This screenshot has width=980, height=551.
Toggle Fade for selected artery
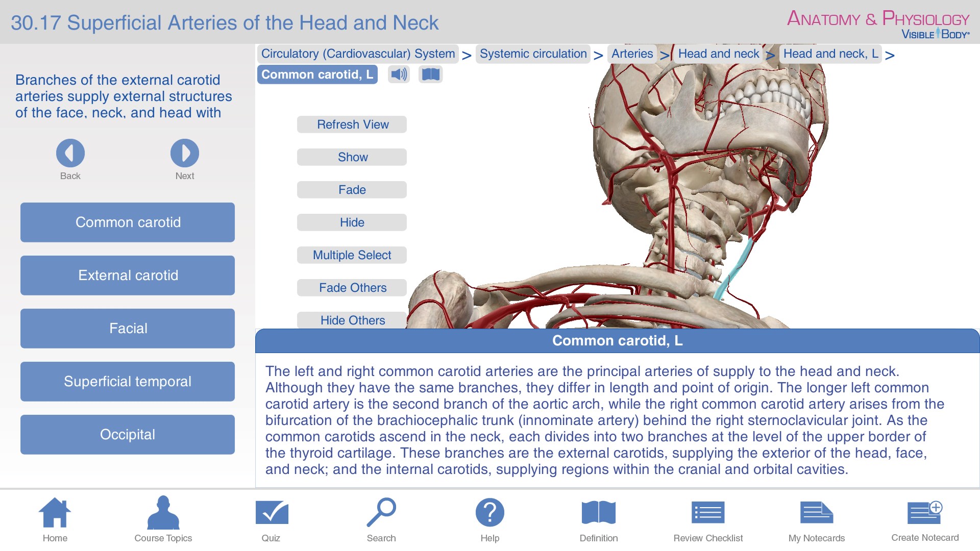pyautogui.click(x=351, y=189)
